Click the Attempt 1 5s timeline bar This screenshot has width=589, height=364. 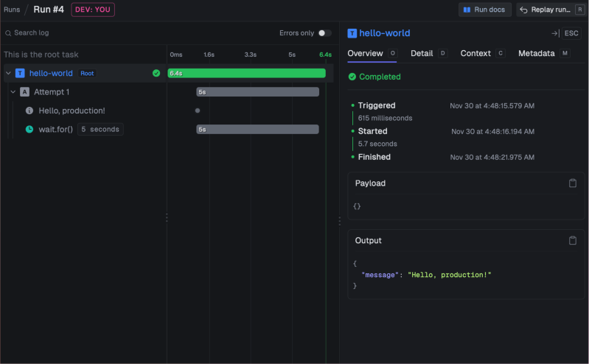coord(258,92)
